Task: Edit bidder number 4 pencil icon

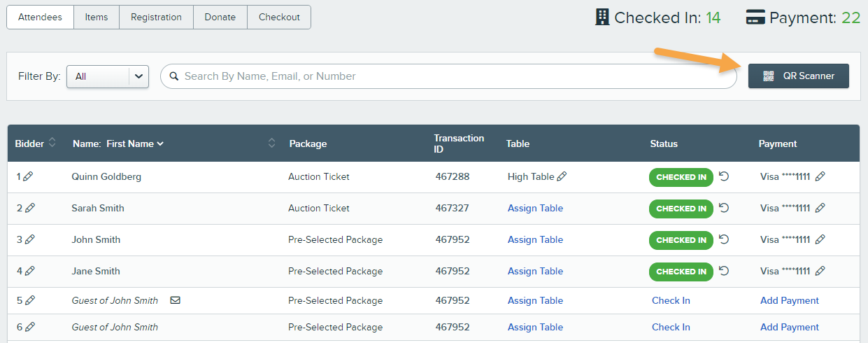Action: pos(30,272)
